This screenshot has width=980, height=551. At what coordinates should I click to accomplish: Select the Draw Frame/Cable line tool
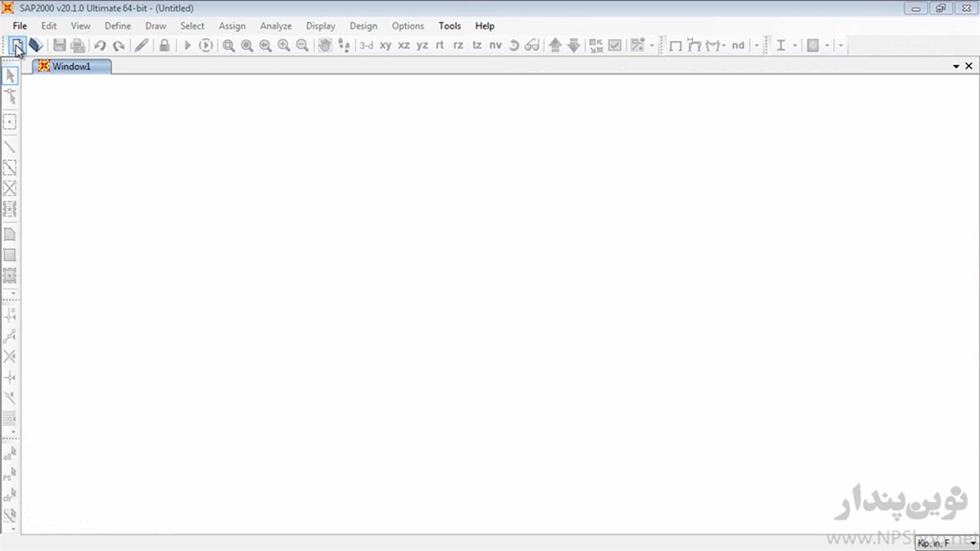coord(10,146)
